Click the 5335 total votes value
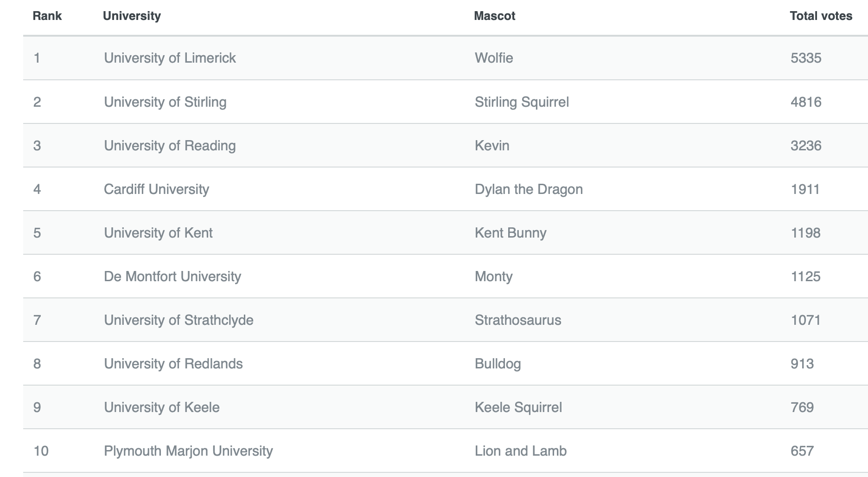This screenshot has height=477, width=868. [806, 58]
